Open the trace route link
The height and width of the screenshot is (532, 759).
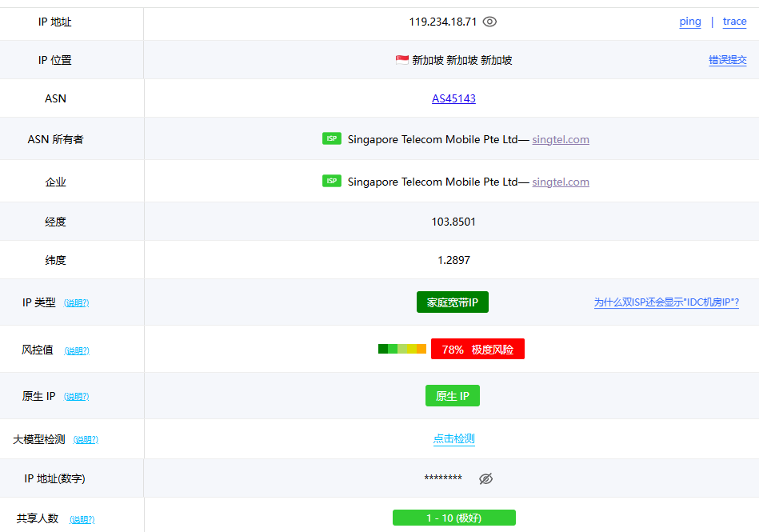[x=733, y=22]
